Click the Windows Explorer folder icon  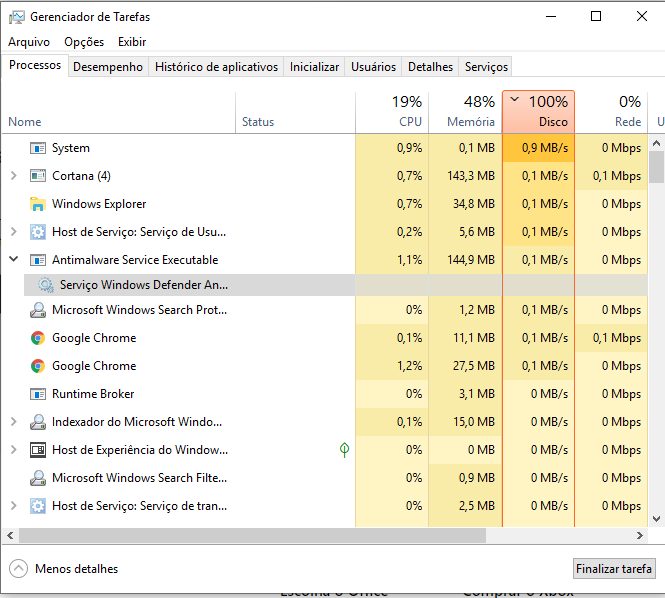coord(38,204)
